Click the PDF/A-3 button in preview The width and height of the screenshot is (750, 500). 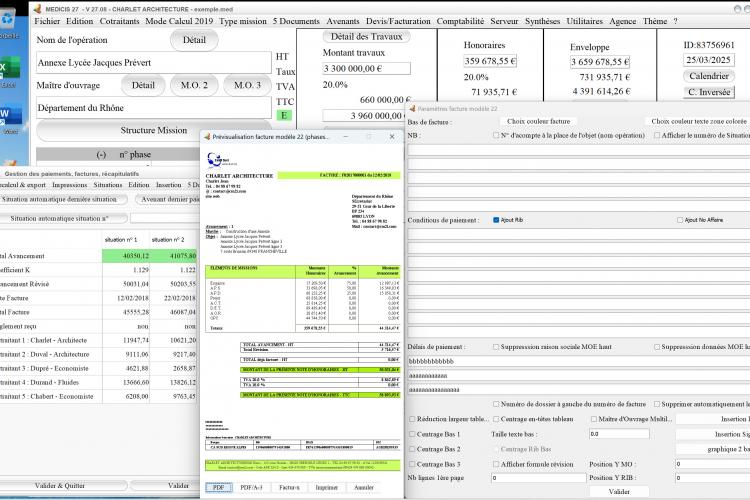pos(251,487)
